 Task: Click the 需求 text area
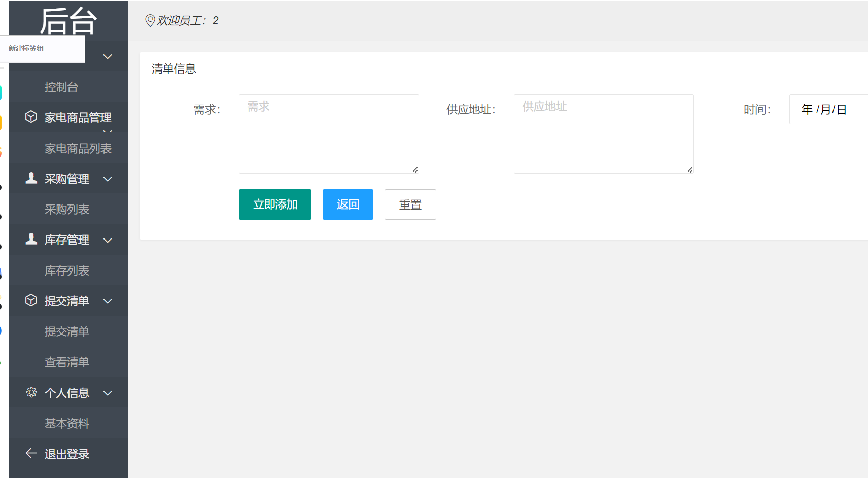(x=329, y=133)
